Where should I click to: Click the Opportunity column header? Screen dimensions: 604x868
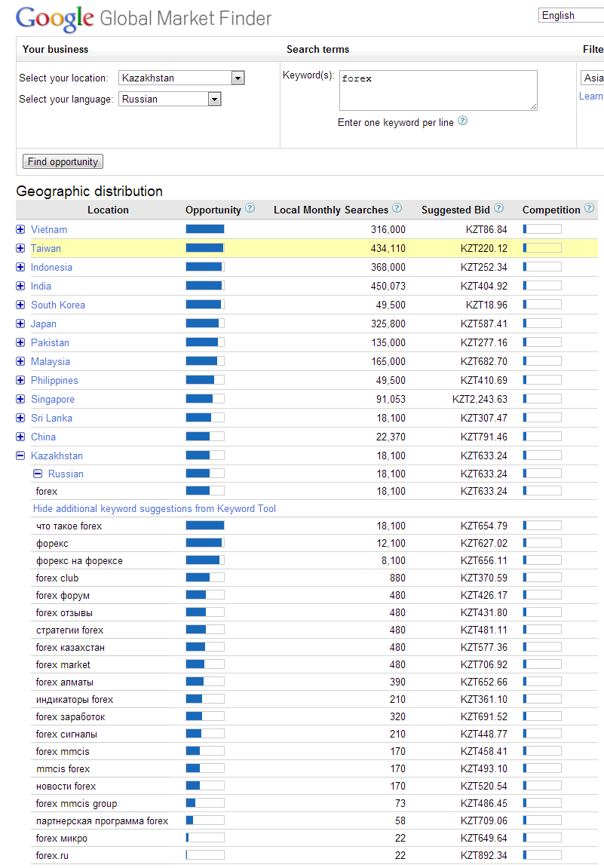point(213,210)
